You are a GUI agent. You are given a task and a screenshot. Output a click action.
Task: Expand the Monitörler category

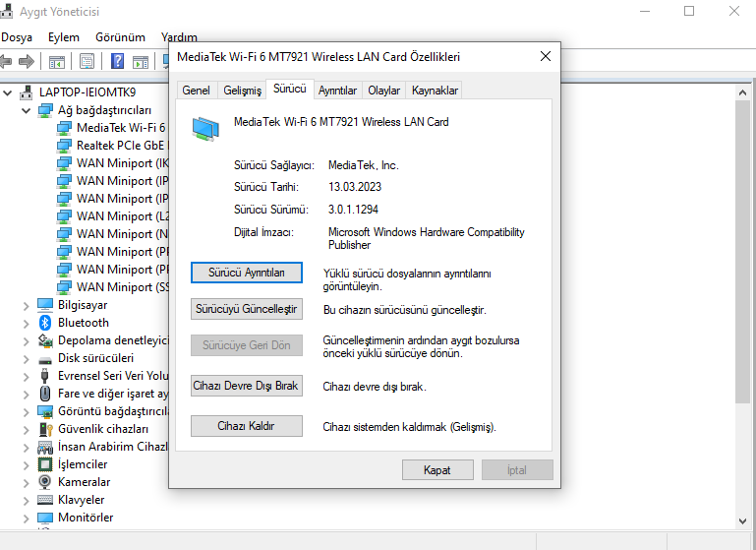26,519
